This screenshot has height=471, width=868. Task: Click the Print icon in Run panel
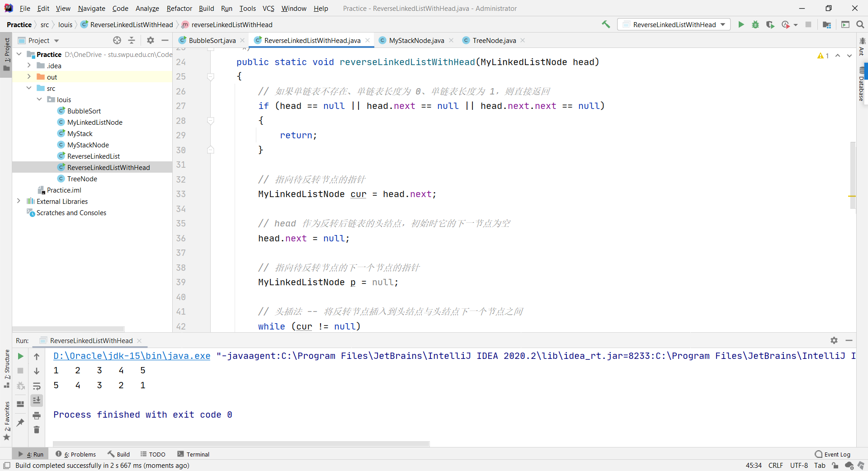tap(37, 415)
